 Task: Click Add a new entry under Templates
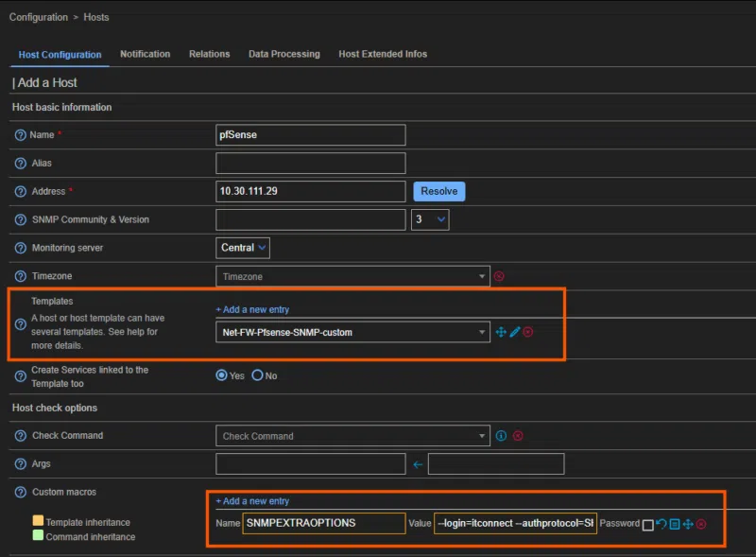click(252, 309)
